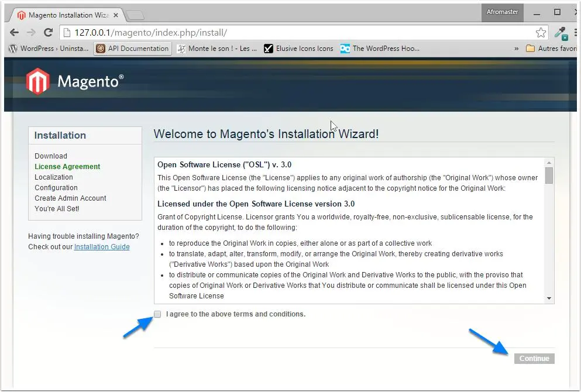This screenshot has width=581, height=392.
Task: Check I agree to terms checkbox
Action: pos(157,314)
